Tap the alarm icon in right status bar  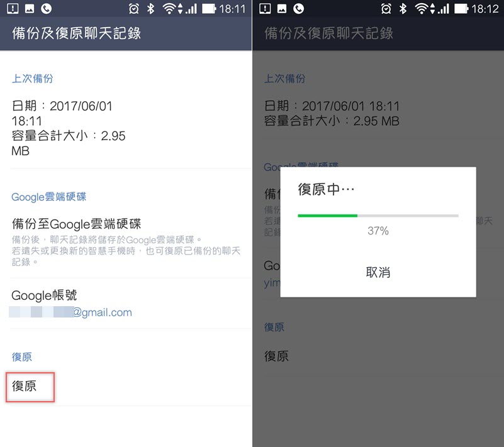pyautogui.click(x=386, y=9)
